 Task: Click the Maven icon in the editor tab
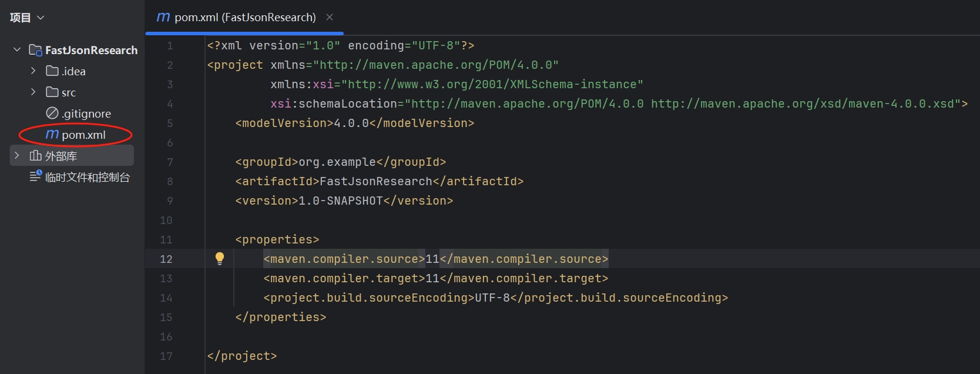(x=163, y=17)
